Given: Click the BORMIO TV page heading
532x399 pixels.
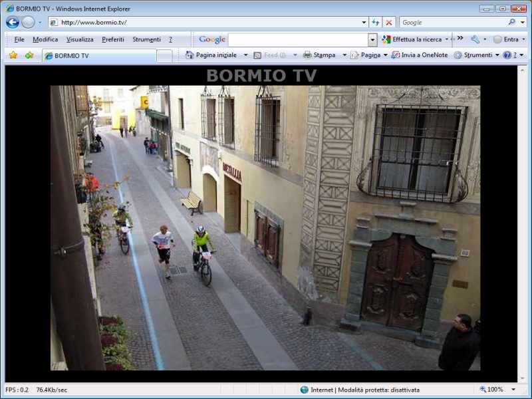Looking at the screenshot, I should 261,75.
